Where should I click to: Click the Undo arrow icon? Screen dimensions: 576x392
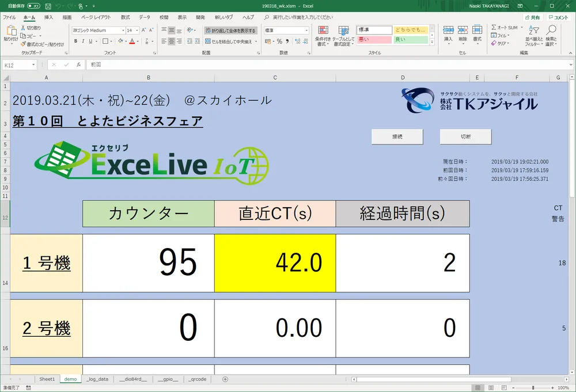(x=58, y=6)
